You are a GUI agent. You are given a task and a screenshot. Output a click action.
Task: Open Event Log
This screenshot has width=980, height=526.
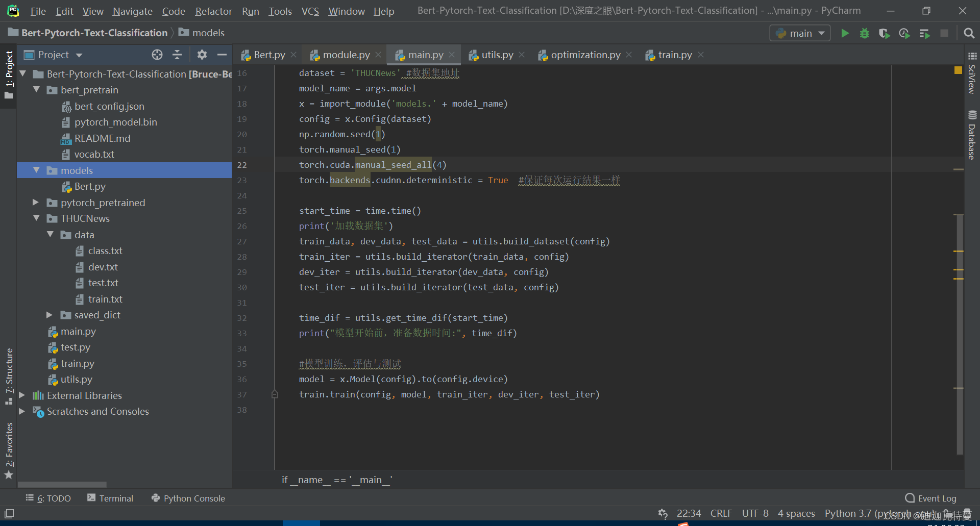pyautogui.click(x=930, y=498)
